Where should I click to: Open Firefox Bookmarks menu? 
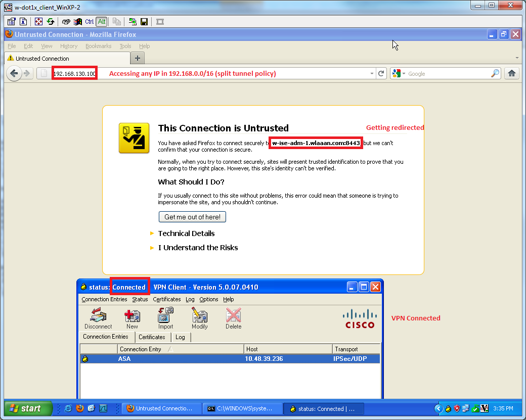click(98, 46)
